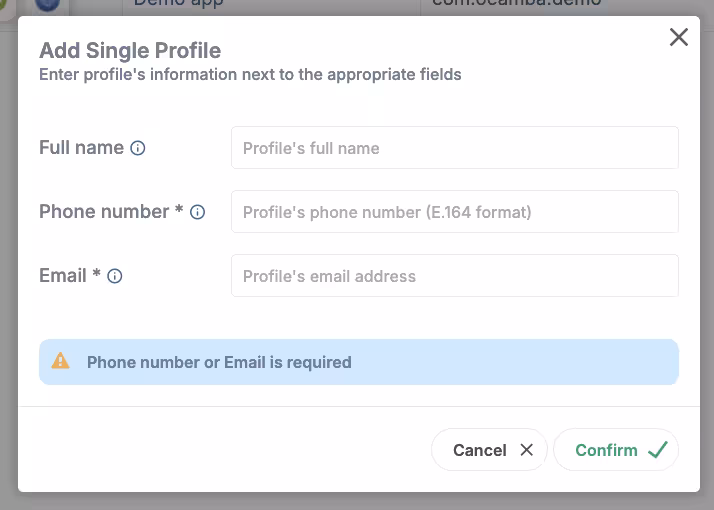Click the "Email *" field label
Image resolution: width=714 pixels, height=510 pixels.
(x=70, y=276)
